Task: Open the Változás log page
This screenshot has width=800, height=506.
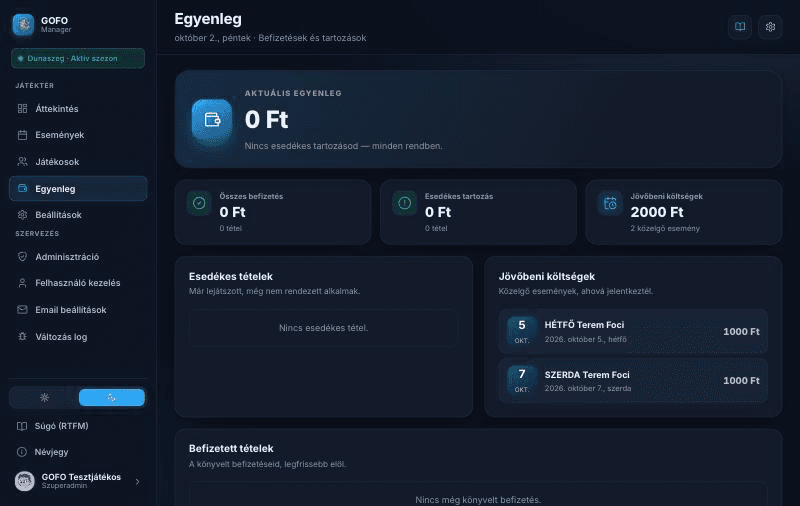Action: pos(78,337)
